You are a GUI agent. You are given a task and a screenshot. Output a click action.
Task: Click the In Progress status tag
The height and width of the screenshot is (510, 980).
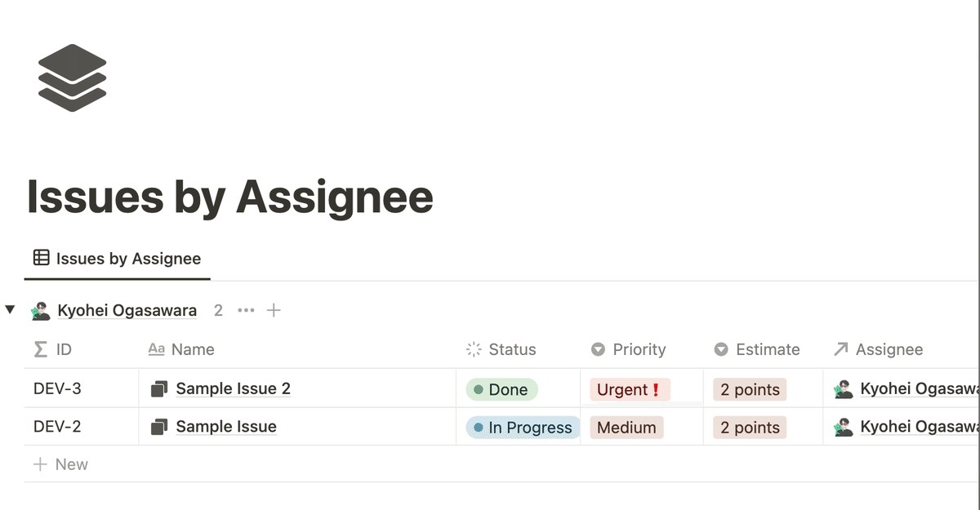click(x=523, y=427)
